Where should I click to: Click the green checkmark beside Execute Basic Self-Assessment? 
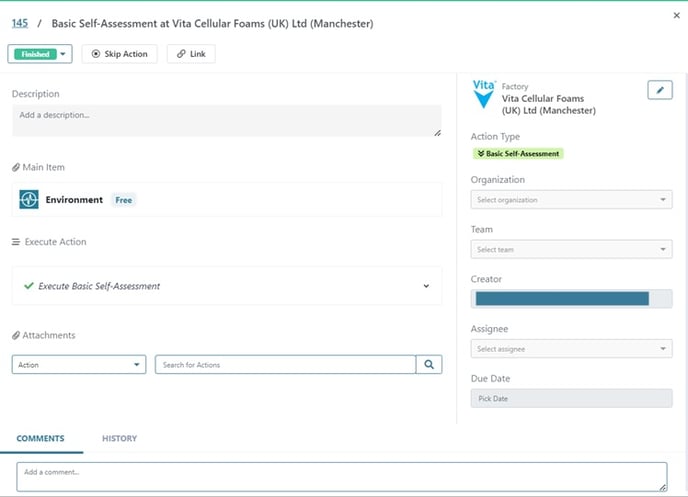tap(29, 286)
